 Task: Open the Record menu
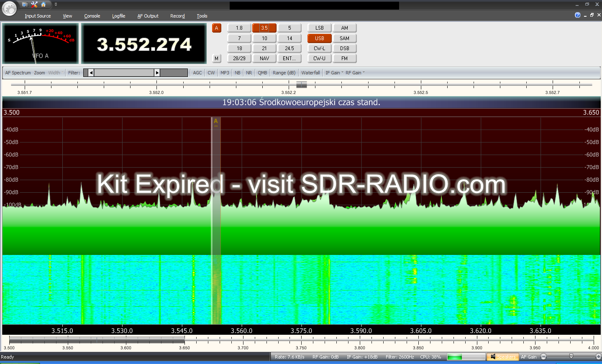click(177, 16)
